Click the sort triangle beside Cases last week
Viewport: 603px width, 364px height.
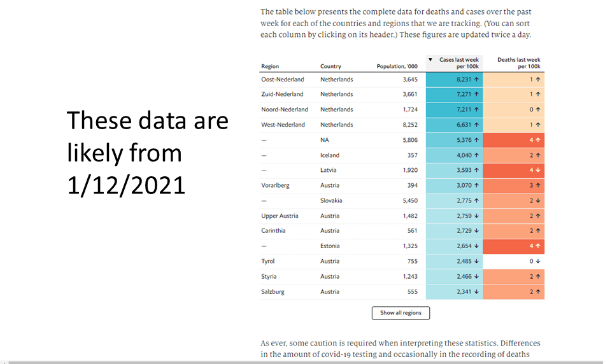coord(430,60)
